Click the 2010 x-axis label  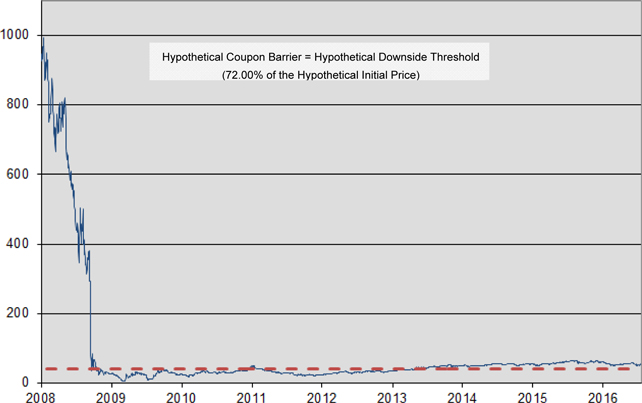(x=181, y=395)
